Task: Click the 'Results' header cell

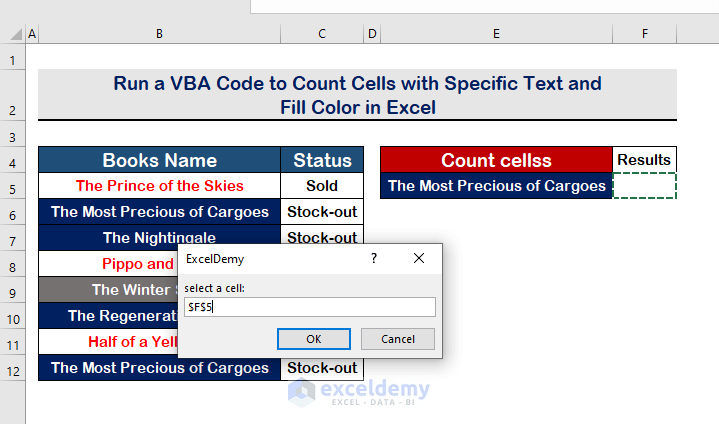Action: (x=645, y=160)
